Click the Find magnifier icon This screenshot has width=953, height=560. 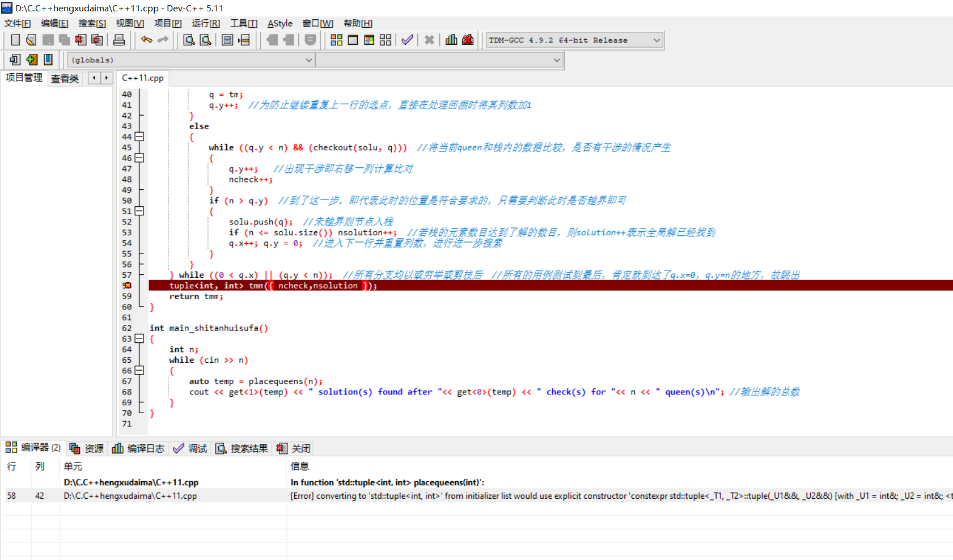point(189,40)
